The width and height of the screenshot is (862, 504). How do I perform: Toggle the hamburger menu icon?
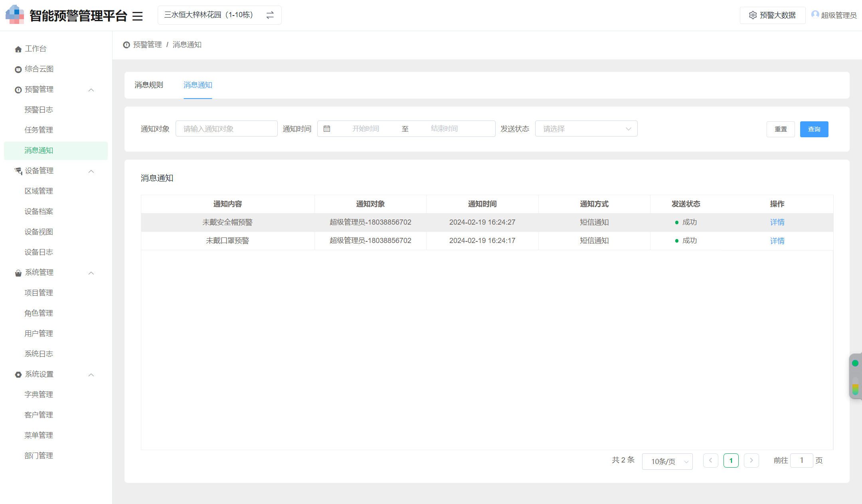(x=137, y=16)
